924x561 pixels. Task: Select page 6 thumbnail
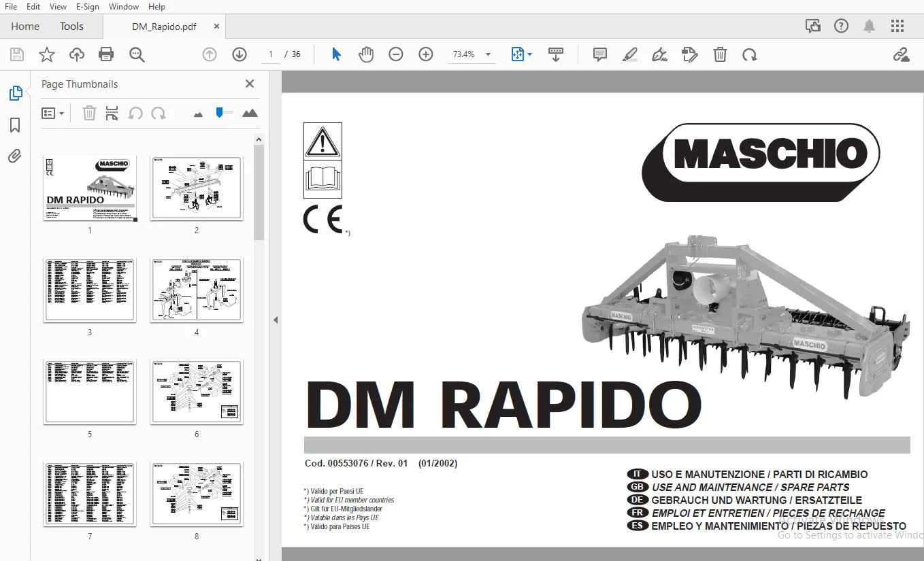coord(197,392)
